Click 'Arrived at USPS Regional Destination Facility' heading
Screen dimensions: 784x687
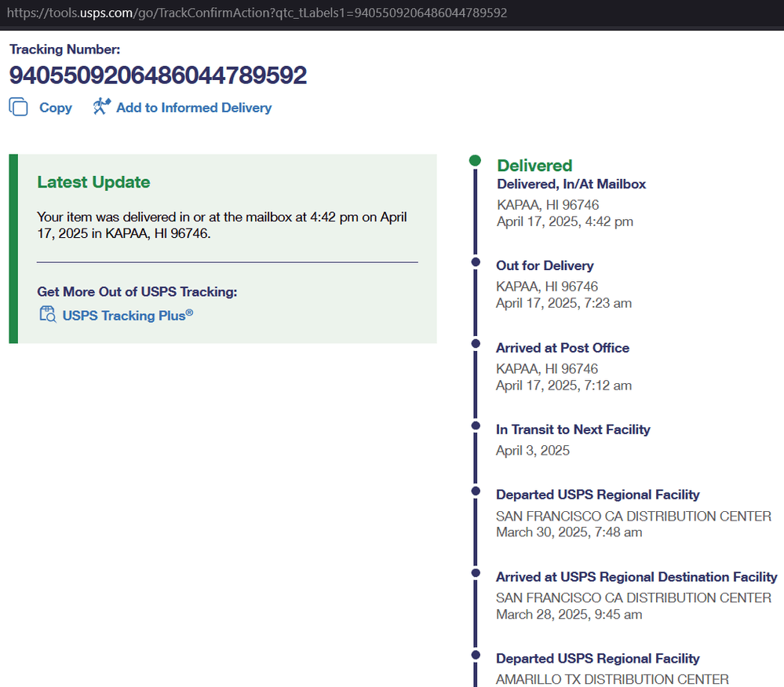point(636,577)
